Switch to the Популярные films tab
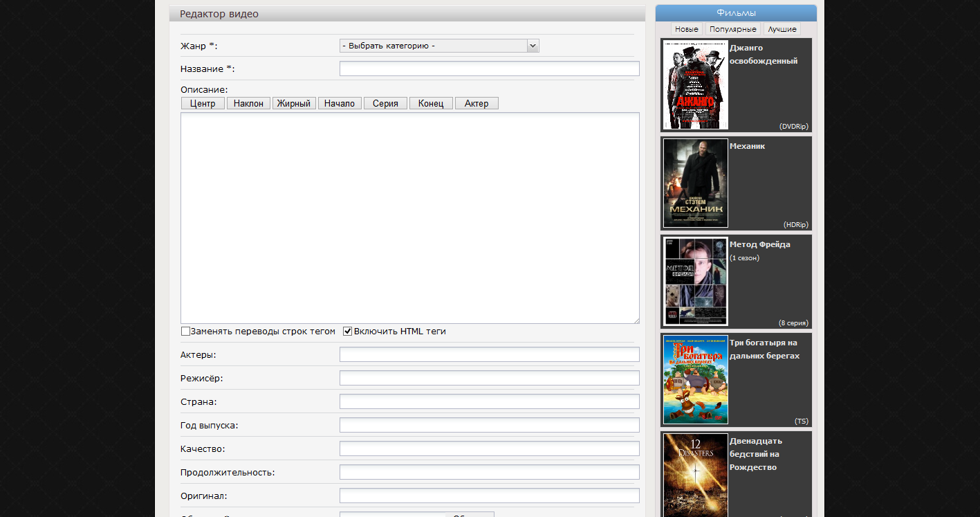The height and width of the screenshot is (517, 980). pos(732,29)
